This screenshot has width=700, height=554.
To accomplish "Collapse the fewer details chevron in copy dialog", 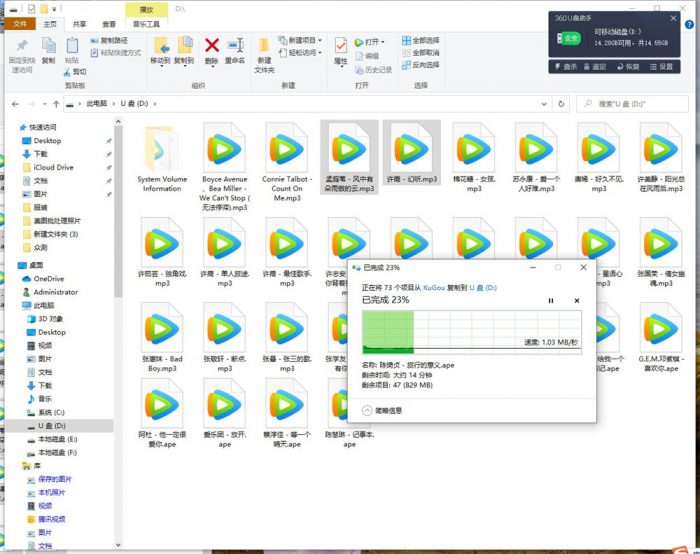I will tap(367, 410).
